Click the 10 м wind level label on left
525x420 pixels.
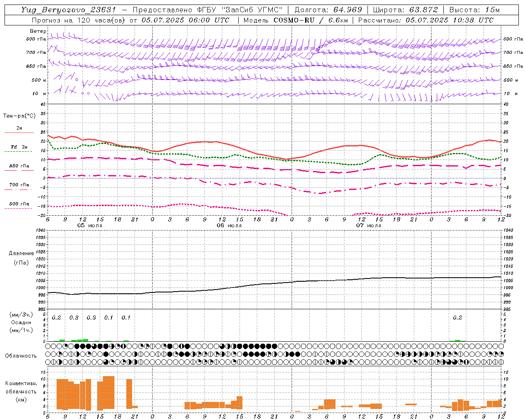tap(39, 94)
